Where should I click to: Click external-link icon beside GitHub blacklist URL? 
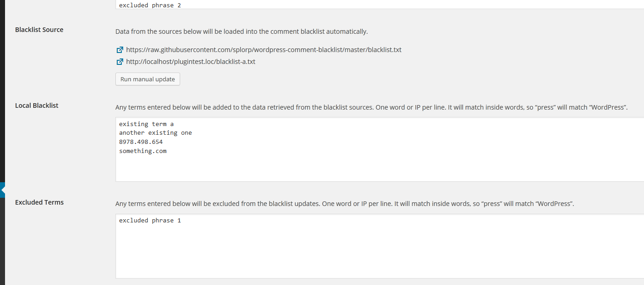point(120,50)
